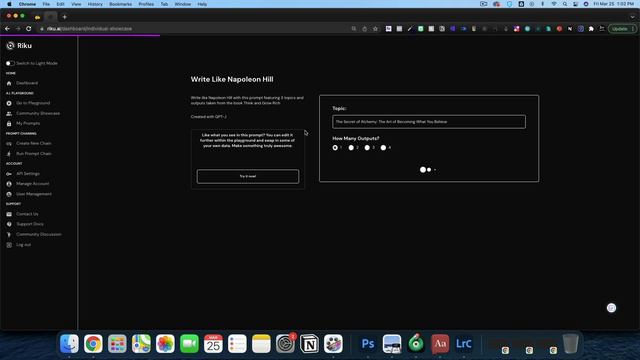Click the browser Back arrow

(x=7, y=29)
